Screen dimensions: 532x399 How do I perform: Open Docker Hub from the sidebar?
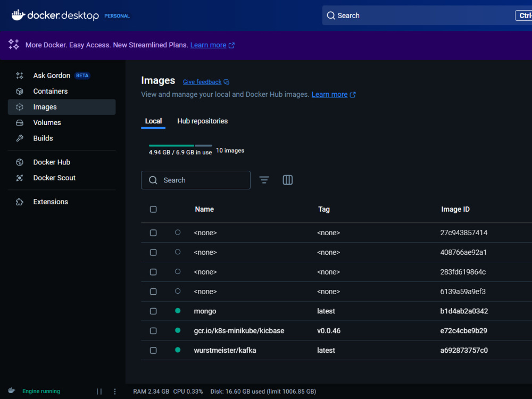click(x=61, y=162)
